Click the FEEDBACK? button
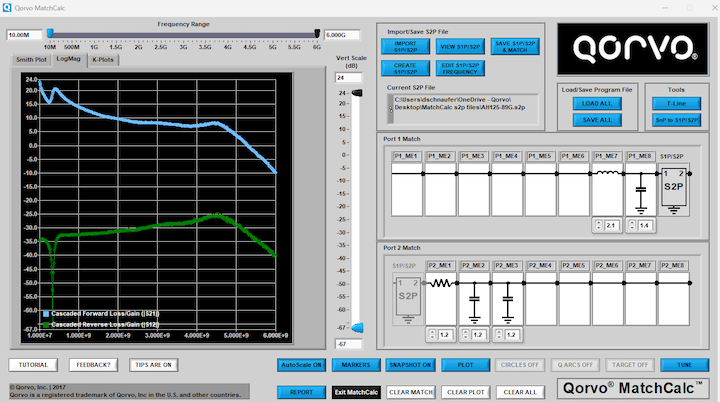 tap(93, 365)
